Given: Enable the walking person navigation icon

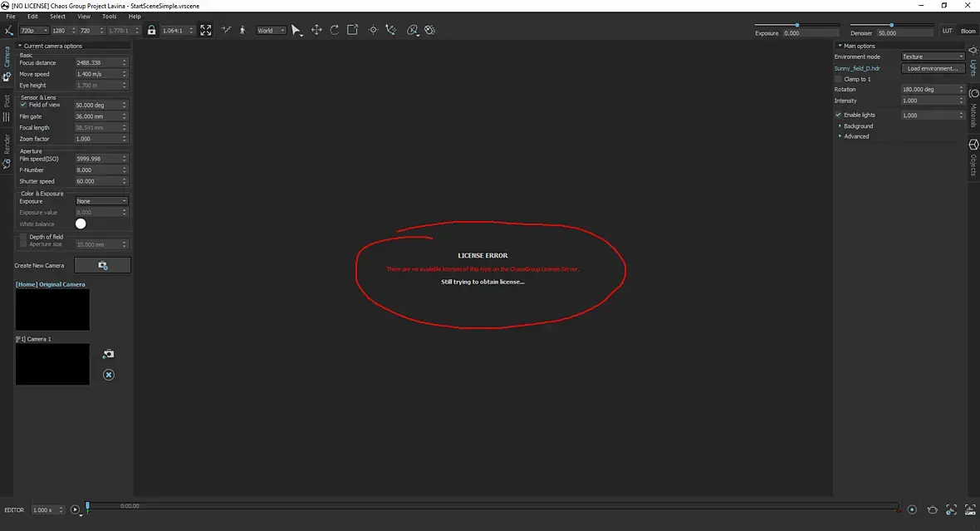Looking at the screenshot, I should coord(243,30).
